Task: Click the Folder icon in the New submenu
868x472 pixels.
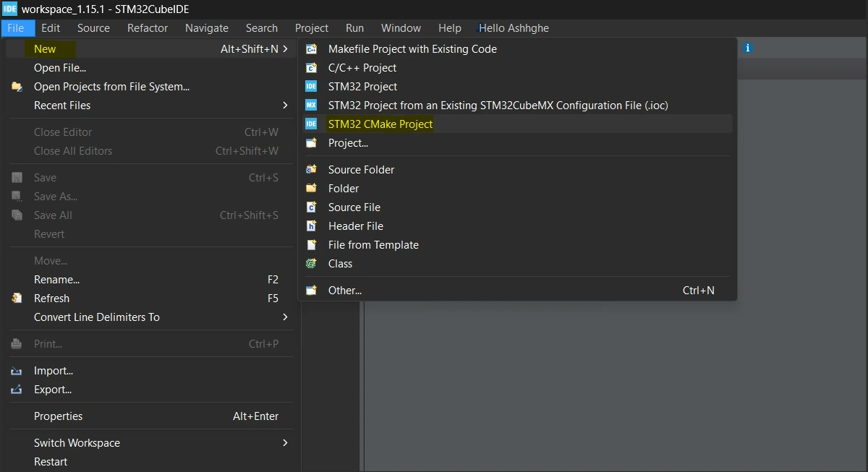Action: [311, 189]
